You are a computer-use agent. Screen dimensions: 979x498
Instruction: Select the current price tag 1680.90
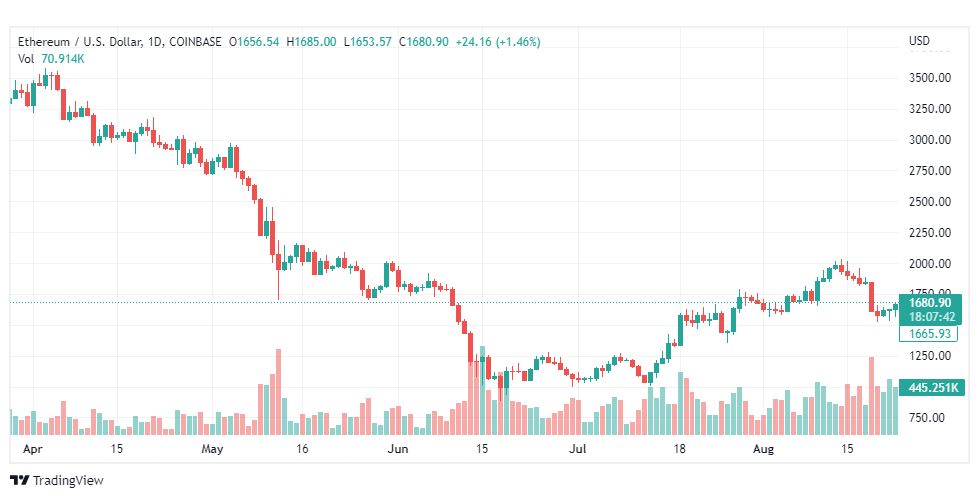tap(930, 303)
